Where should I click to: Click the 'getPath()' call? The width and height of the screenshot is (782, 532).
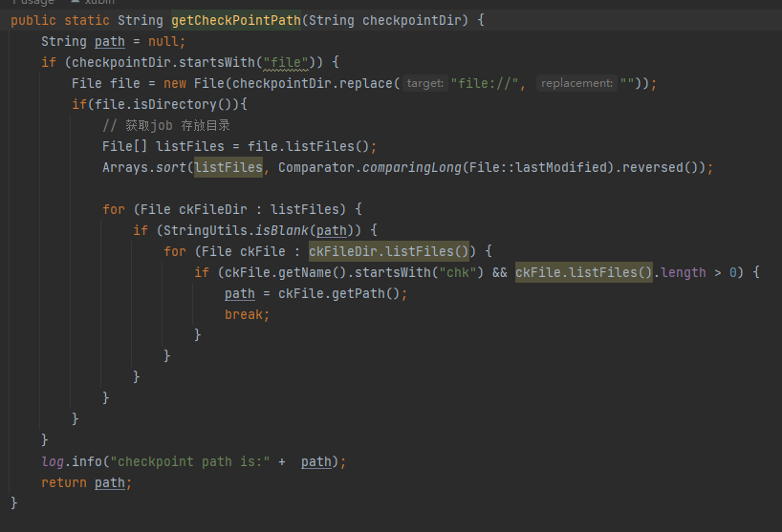[366, 293]
